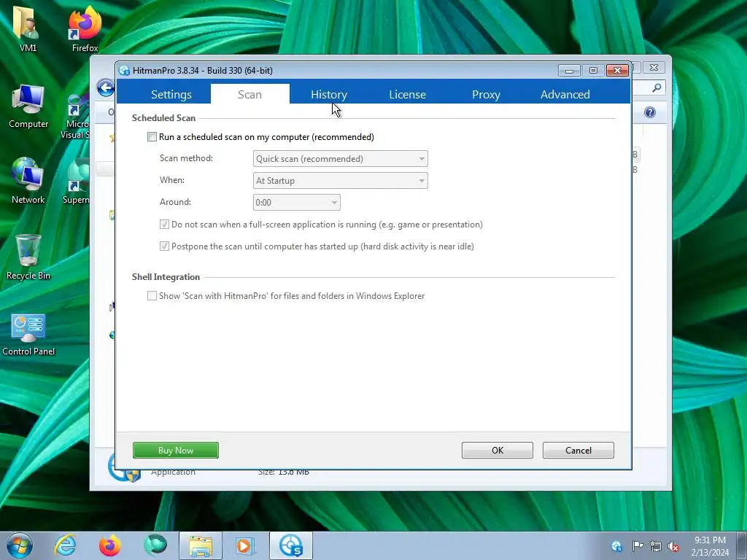This screenshot has width=747, height=560.
Task: Click the Show desktop strip
Action: pos(742,545)
